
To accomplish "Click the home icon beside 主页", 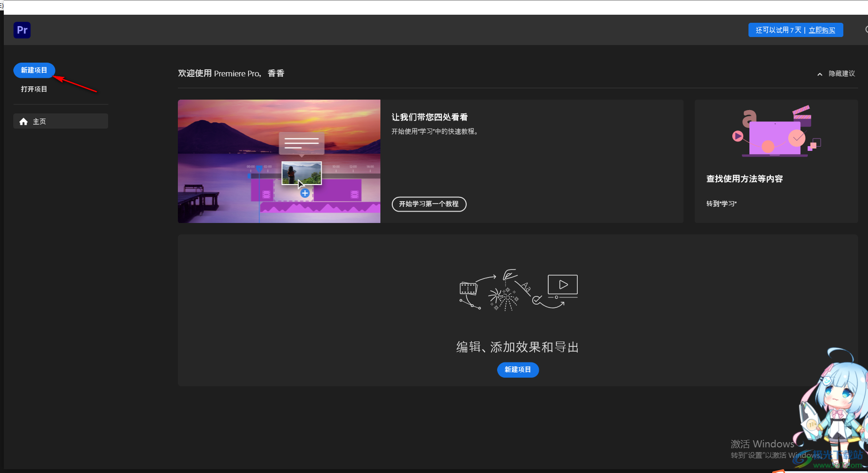I will pyautogui.click(x=23, y=121).
